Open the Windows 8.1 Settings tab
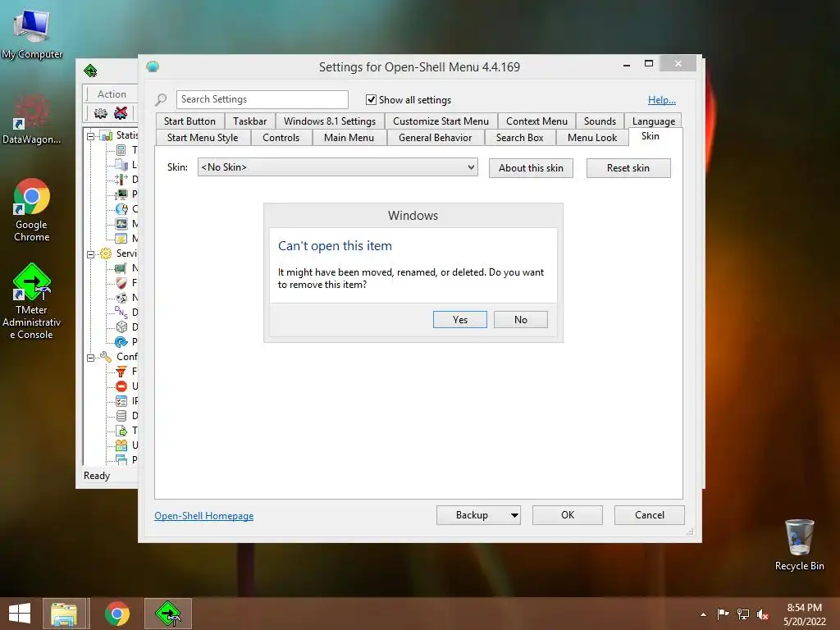Screen dimensions: 840x630 [x=330, y=121]
